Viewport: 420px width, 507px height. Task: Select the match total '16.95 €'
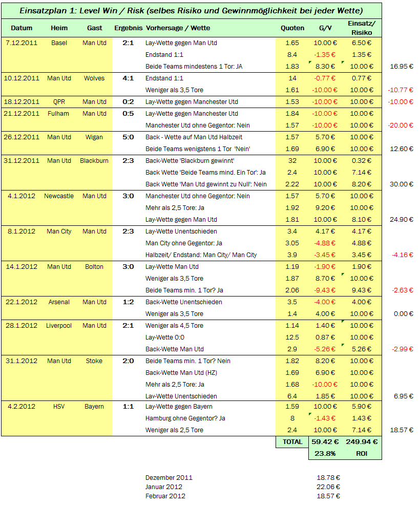tap(402, 67)
